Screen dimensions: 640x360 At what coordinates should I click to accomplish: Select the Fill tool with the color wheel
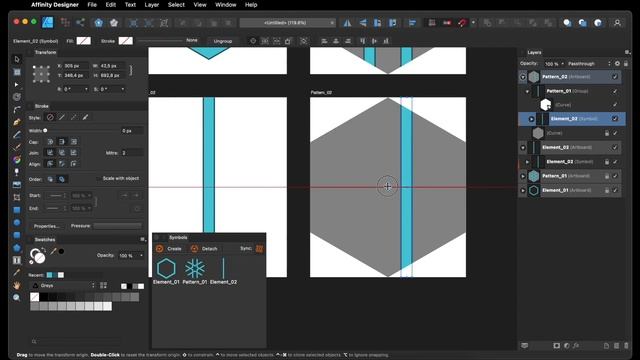pyautogui.click(x=17, y=160)
